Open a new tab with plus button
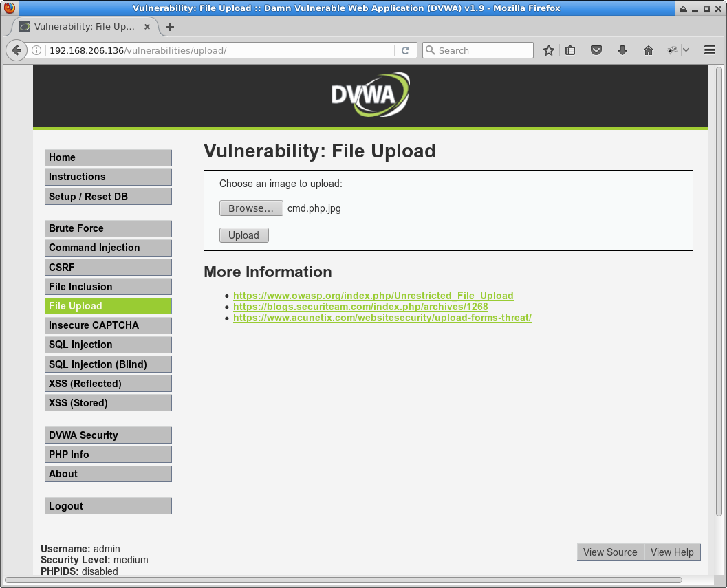The image size is (727, 588). pos(170,27)
